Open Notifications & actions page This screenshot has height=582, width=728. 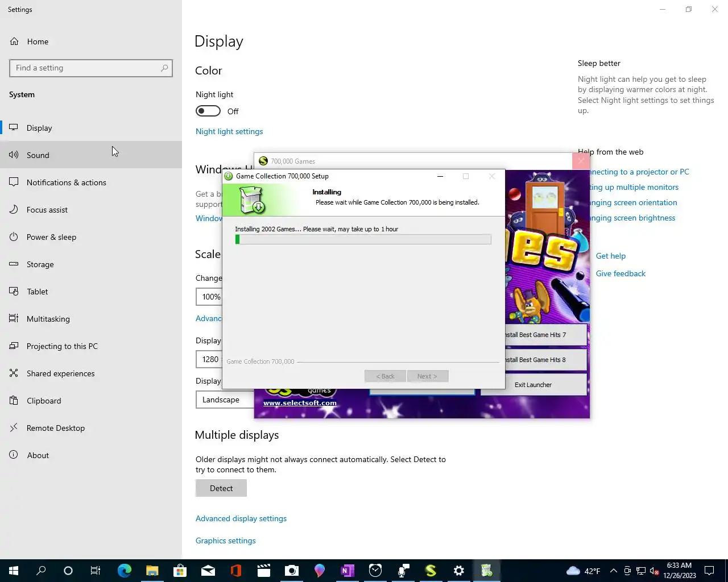pos(91,182)
